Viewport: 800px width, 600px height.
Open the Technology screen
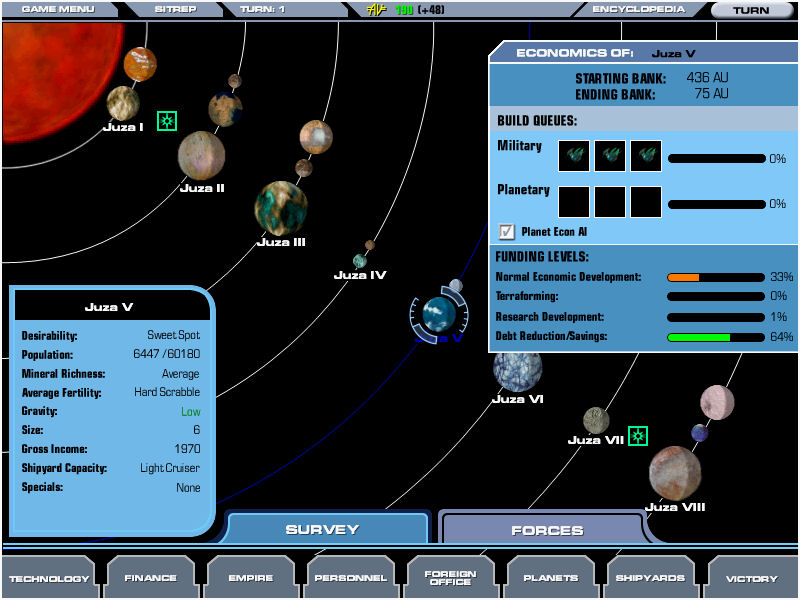[49, 578]
